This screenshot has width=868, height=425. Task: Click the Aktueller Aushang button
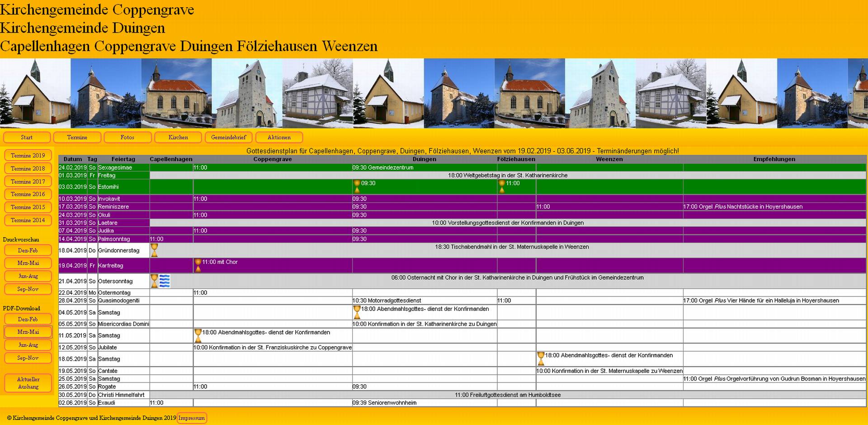[x=27, y=382]
